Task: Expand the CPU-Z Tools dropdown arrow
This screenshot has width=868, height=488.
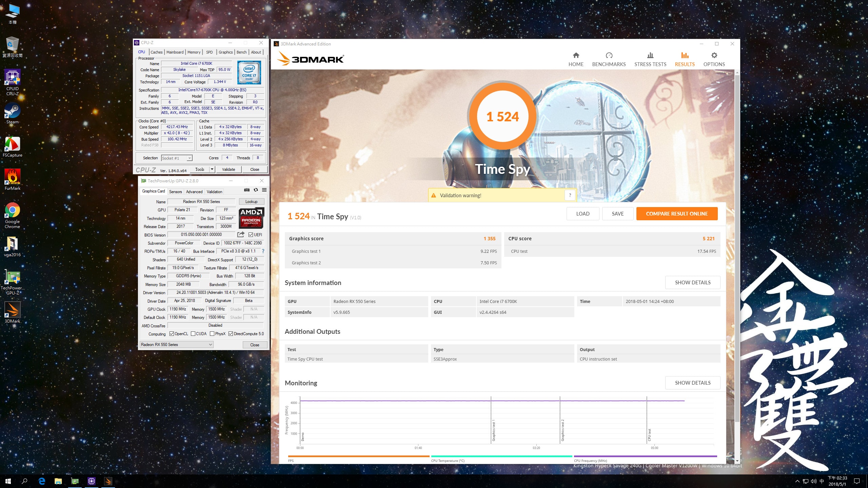Action: pyautogui.click(x=212, y=169)
